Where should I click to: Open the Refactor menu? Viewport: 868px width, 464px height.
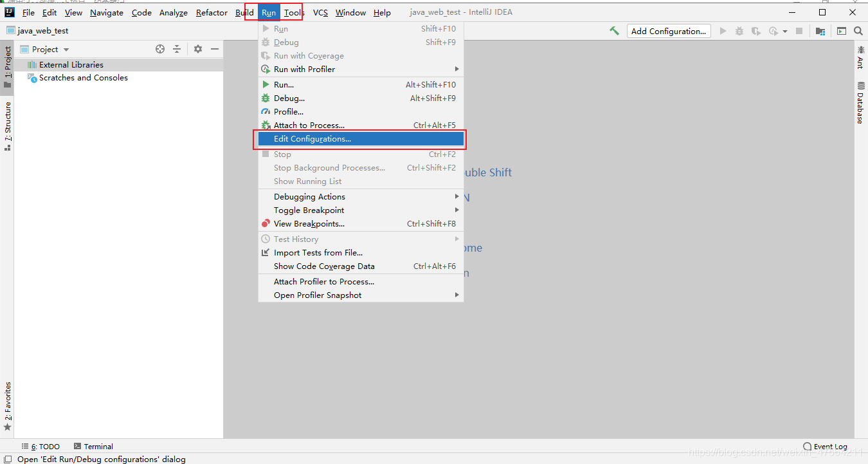click(212, 12)
